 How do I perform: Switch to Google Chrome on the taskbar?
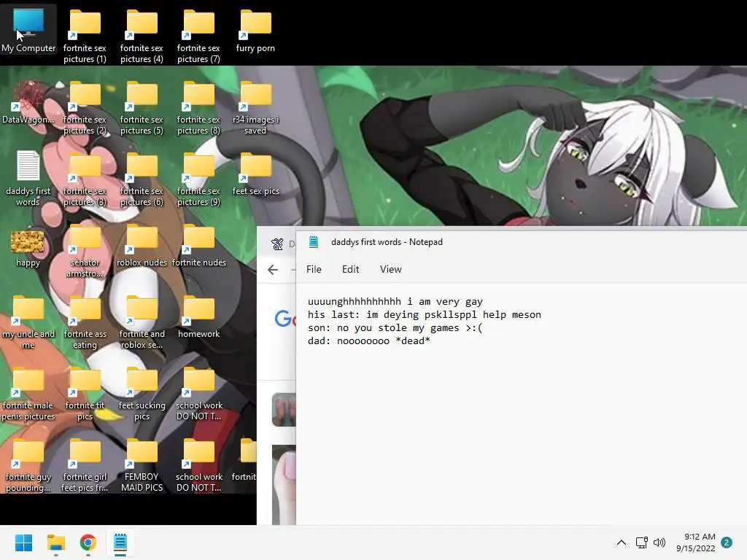[x=88, y=542]
